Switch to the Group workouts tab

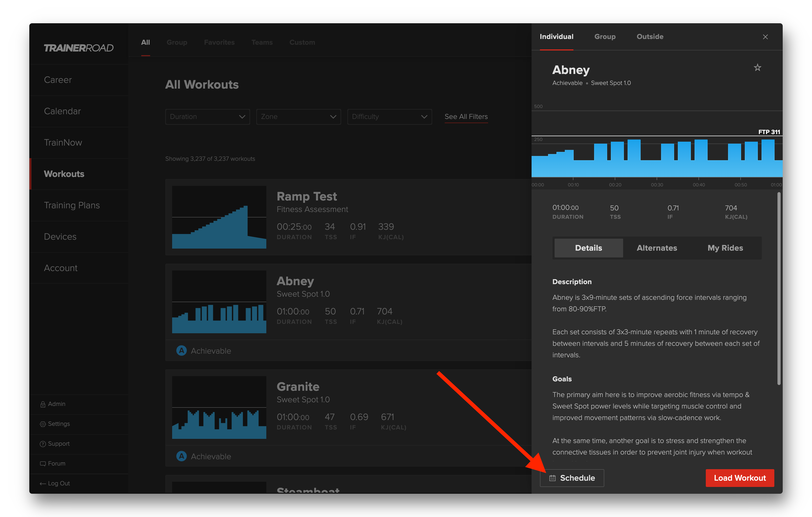point(177,42)
